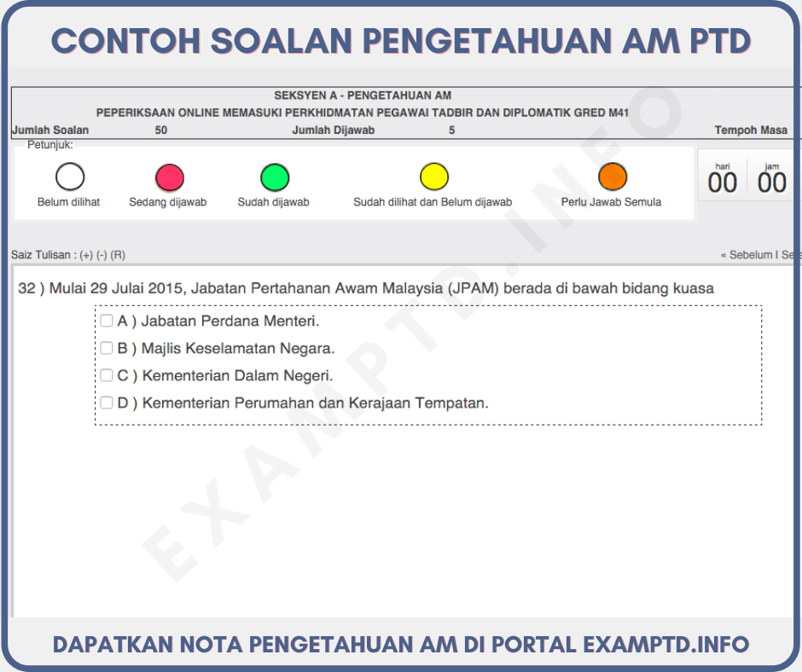Click the 'Petunjuk:' legend label
802x672 pixels.
(x=50, y=145)
